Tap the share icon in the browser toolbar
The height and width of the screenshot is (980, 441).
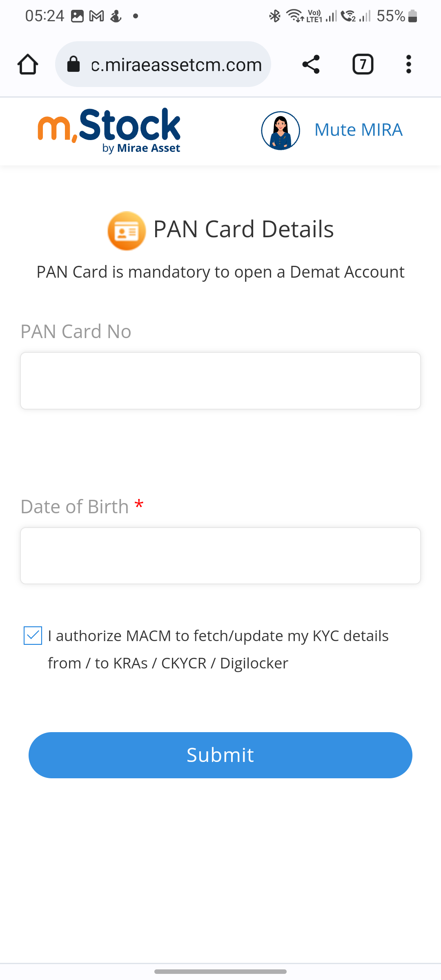tap(311, 64)
